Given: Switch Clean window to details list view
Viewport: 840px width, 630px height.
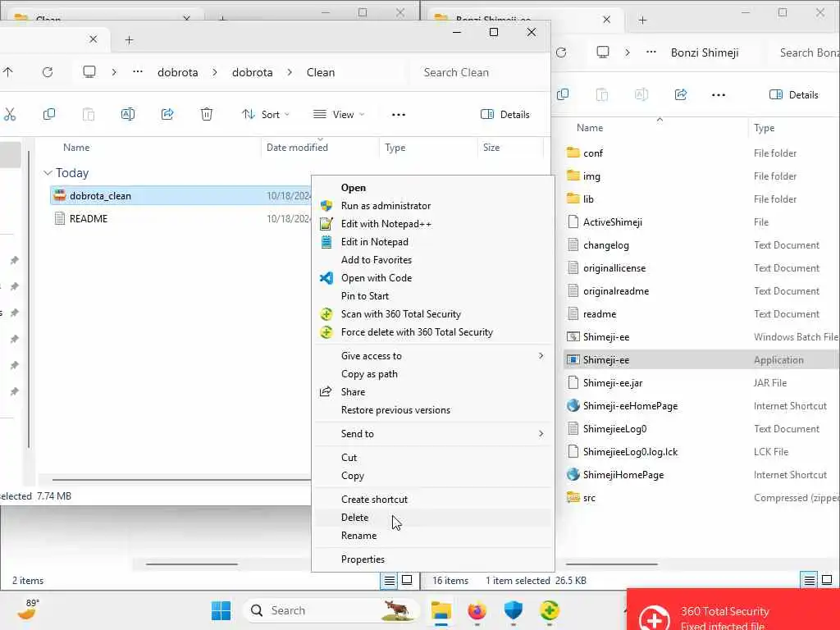Looking at the screenshot, I should 389,580.
